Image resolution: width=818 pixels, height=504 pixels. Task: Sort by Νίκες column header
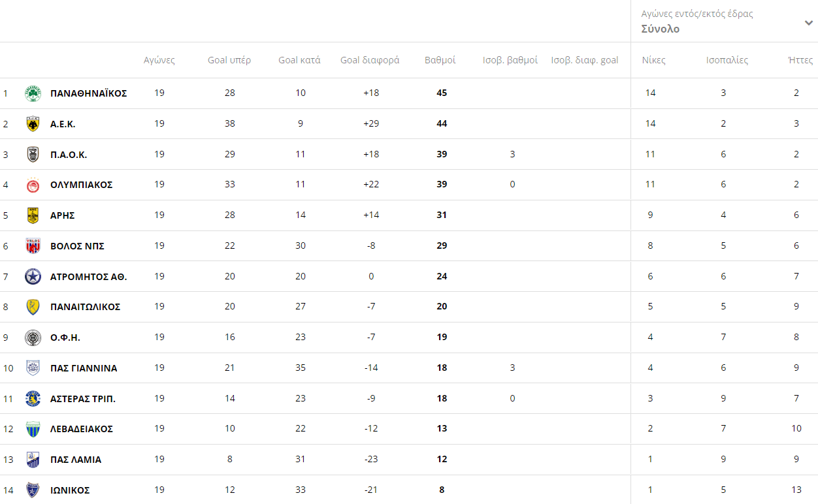653,60
